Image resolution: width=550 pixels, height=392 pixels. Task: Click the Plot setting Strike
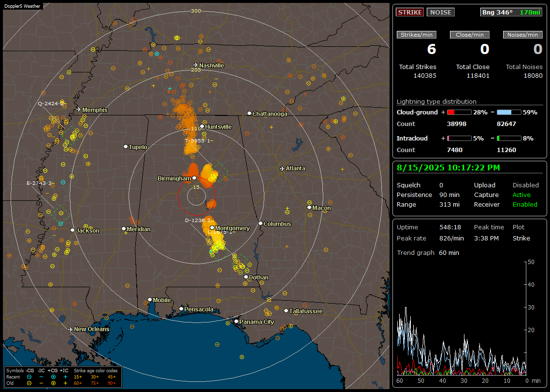521,238
